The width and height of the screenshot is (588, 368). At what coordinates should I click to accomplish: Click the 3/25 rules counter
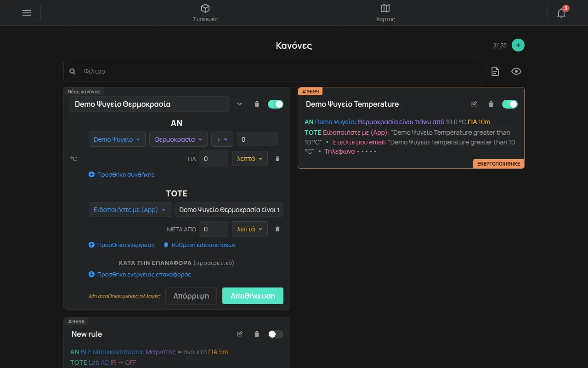click(x=500, y=46)
